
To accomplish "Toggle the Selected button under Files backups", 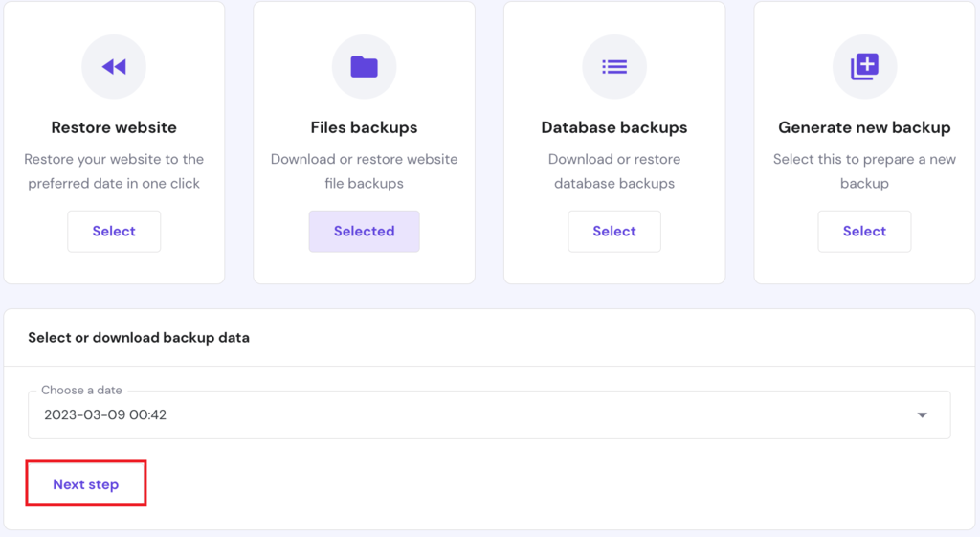I will [x=364, y=232].
